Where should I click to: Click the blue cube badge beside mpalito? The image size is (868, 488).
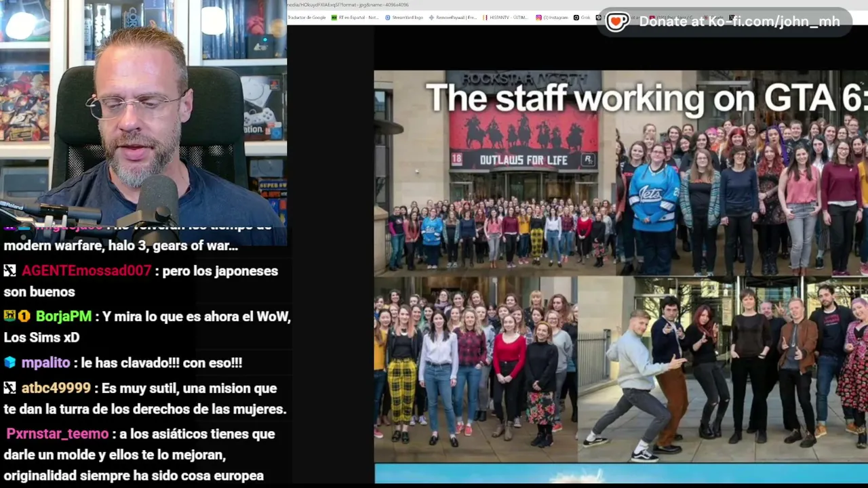coord(9,363)
